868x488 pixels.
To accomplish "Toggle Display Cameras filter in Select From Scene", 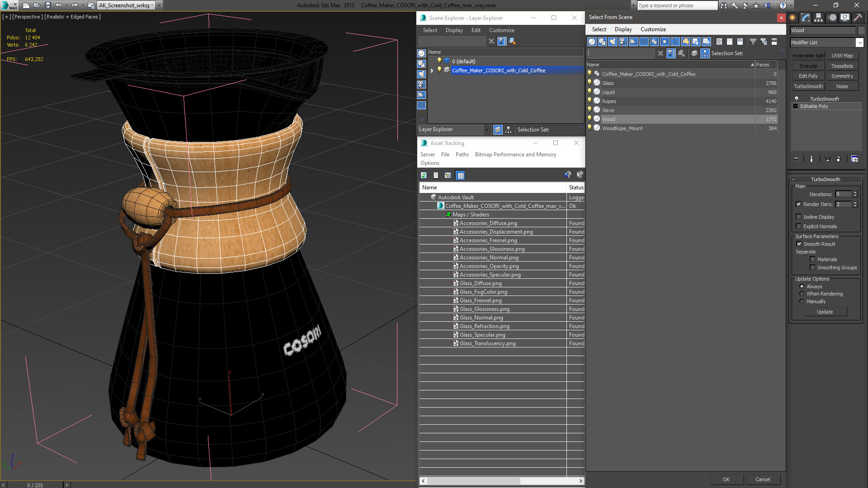I will [x=623, y=42].
